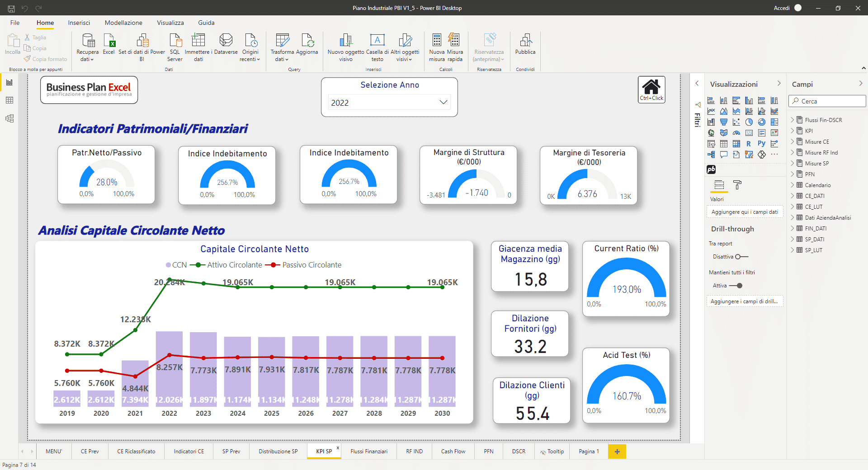
Task: Click the Home icon with Ctrl+Click label
Action: 651,89
